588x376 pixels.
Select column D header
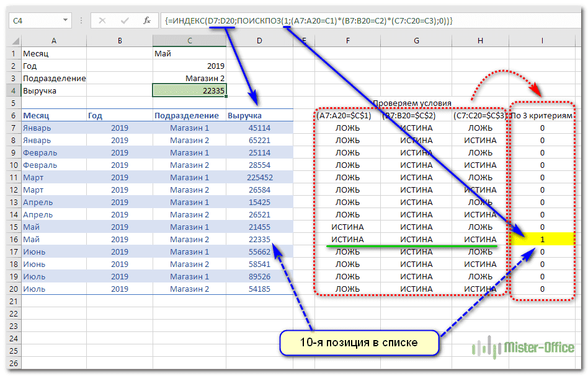click(259, 41)
